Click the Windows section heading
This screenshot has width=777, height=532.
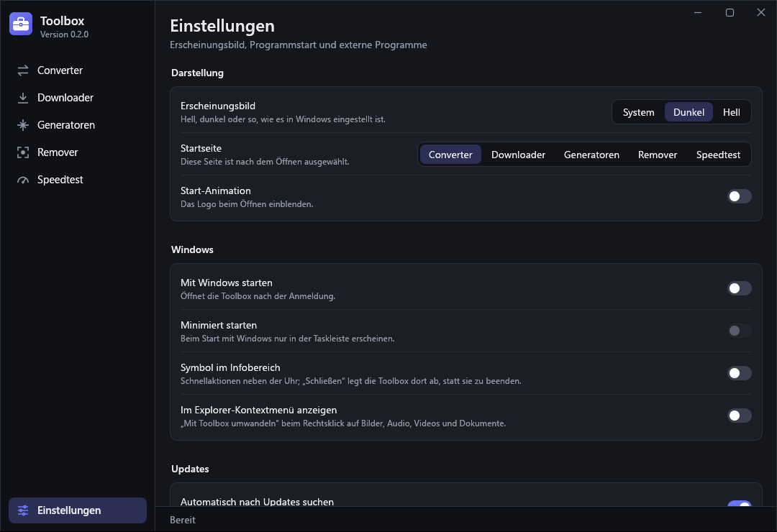point(192,249)
